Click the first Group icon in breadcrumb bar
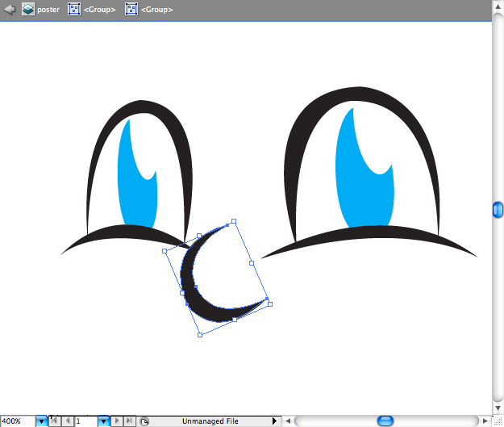This screenshot has height=427, width=504. [x=74, y=9]
